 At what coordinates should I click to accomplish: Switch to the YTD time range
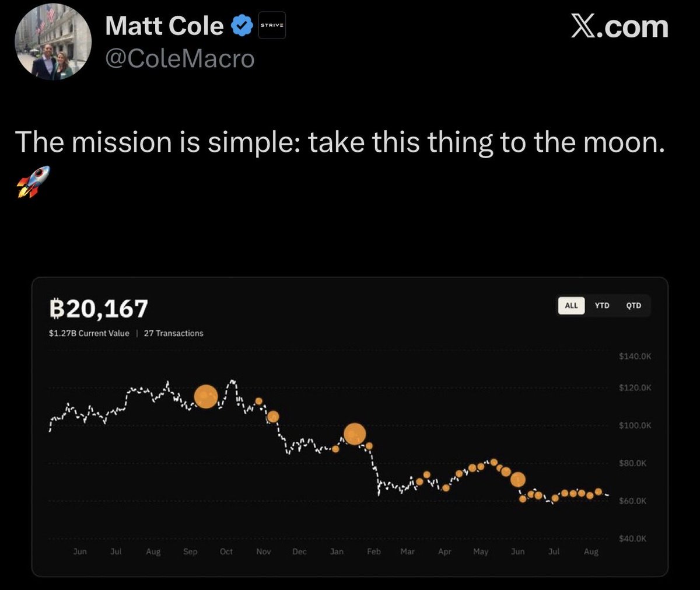(602, 306)
